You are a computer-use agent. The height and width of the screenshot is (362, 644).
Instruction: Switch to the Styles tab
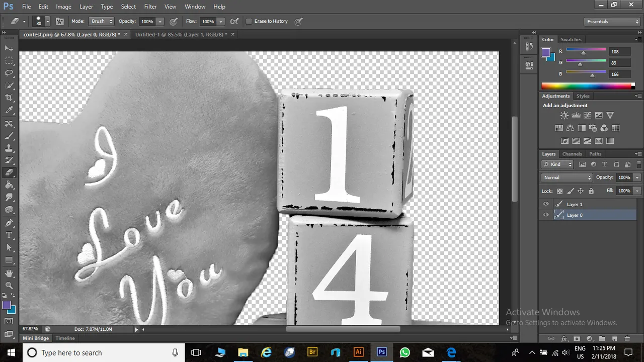point(583,96)
